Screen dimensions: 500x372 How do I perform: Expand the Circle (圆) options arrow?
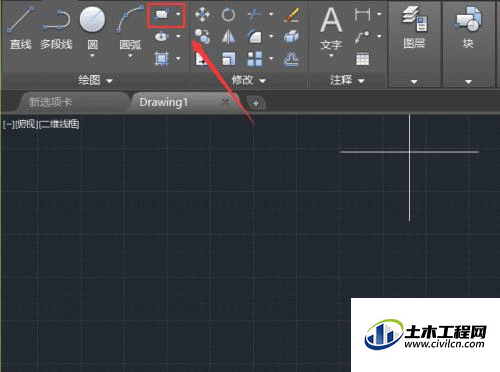92,56
